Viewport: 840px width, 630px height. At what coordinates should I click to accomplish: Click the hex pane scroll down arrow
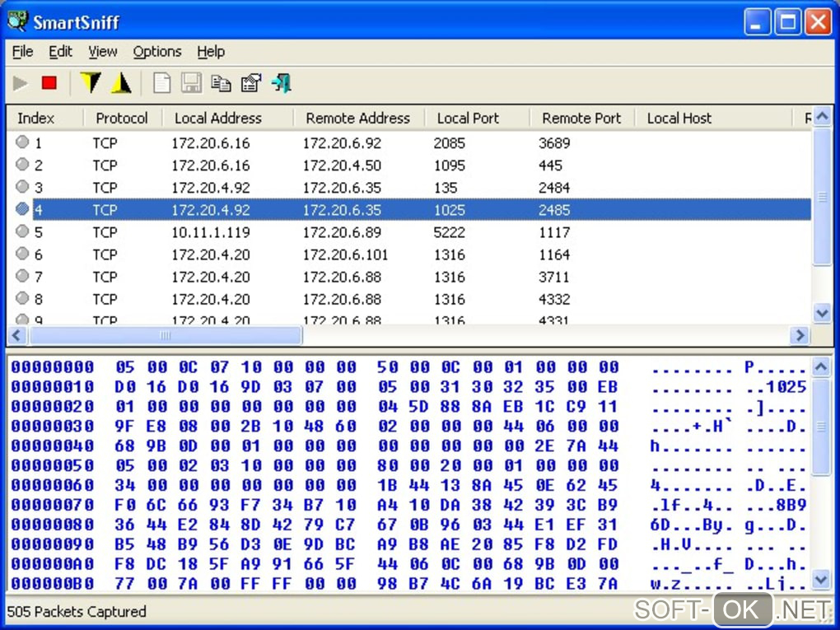[823, 579]
